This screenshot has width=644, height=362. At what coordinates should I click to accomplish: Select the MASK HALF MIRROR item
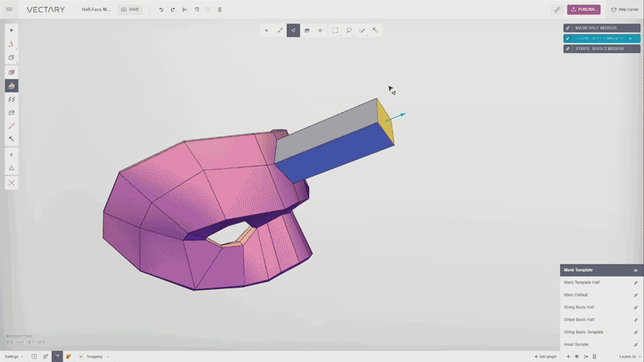(x=601, y=28)
